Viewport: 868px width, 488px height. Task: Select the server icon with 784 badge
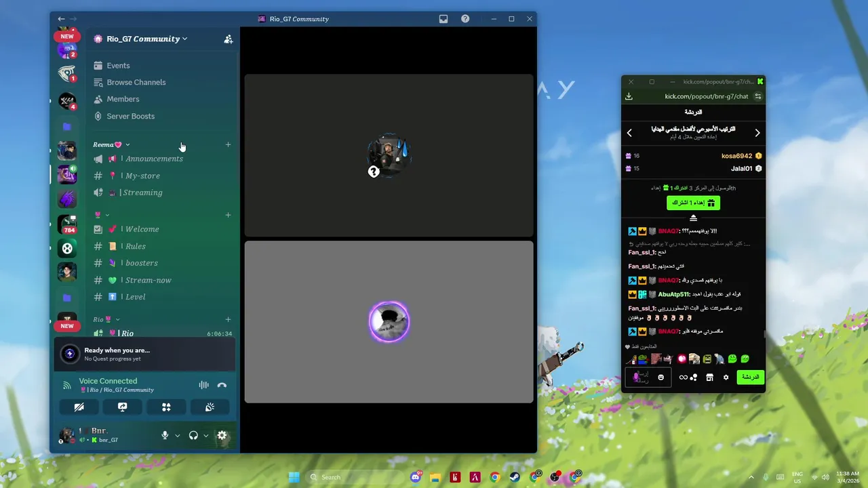pos(67,224)
